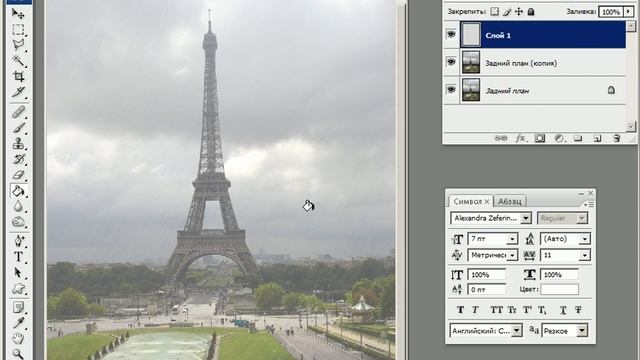Select the Zoom tool
Screen dimensions: 640x360
point(18,353)
